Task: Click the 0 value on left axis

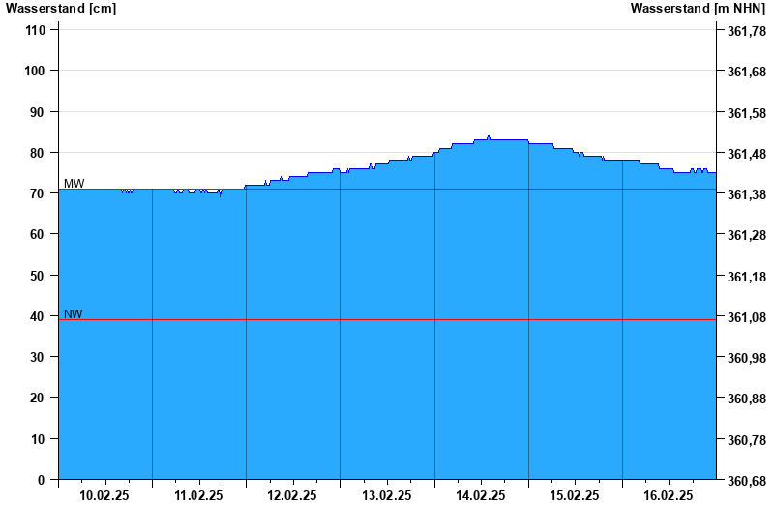Action: 41,480
